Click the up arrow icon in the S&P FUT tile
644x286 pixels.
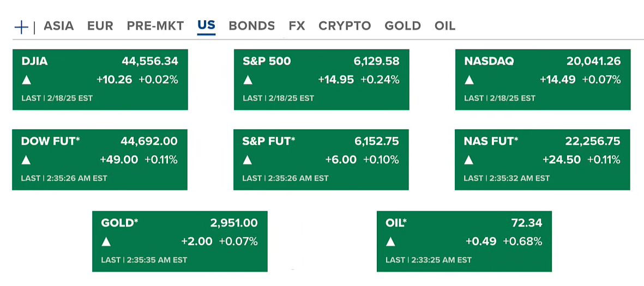pos(248,160)
